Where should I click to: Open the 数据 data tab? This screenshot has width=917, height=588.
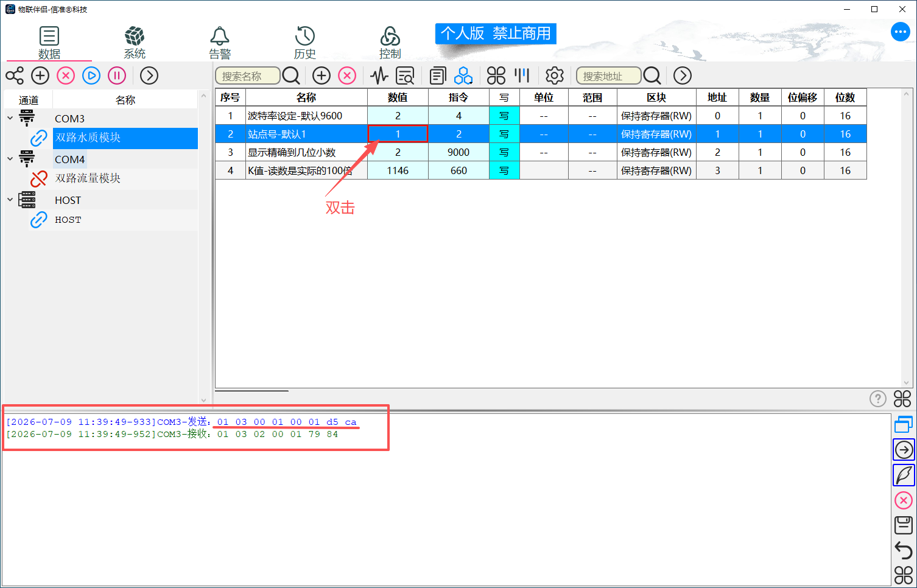tap(49, 43)
